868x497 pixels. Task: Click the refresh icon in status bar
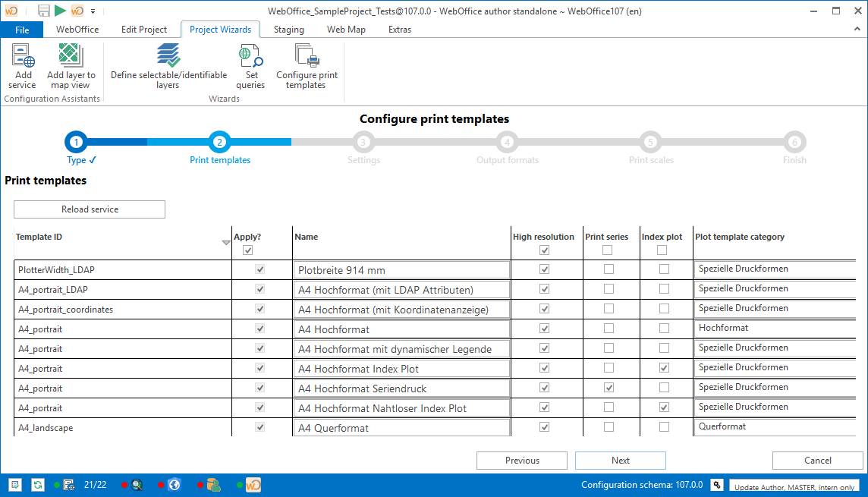(37, 484)
